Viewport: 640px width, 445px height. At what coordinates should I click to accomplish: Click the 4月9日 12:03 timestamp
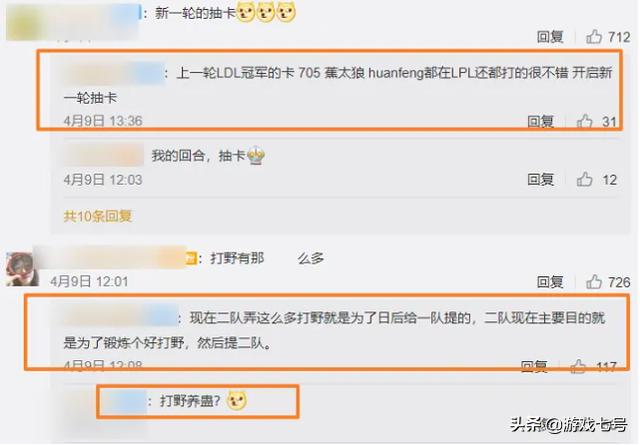[103, 180]
